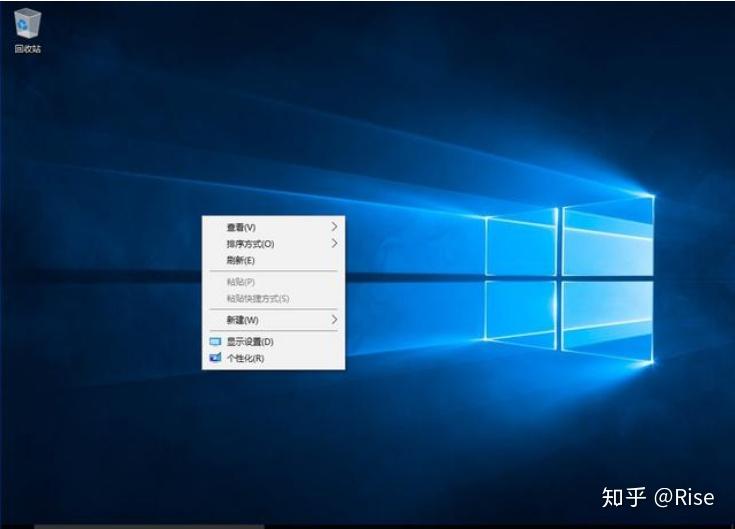Open 显示设置(D) display settings

click(273, 342)
